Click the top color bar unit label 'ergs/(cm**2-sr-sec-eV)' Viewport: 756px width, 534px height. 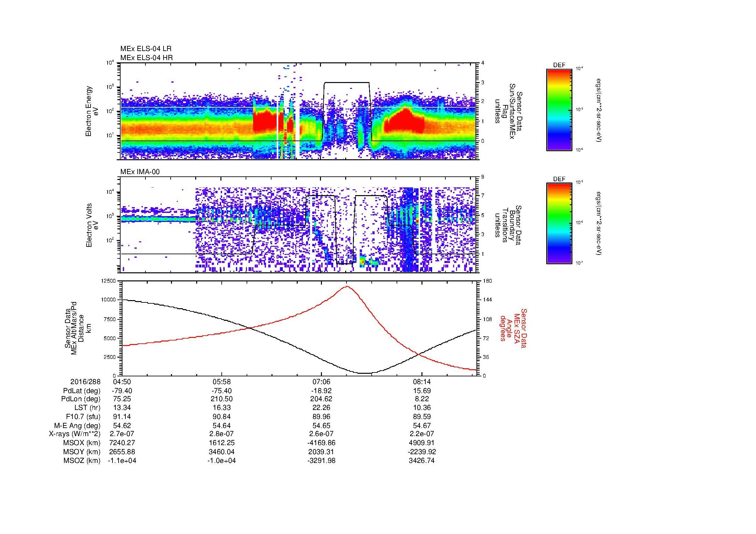click(599, 110)
